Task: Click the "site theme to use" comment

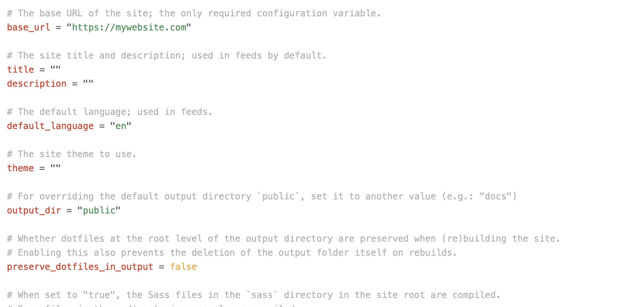Action: click(72, 154)
